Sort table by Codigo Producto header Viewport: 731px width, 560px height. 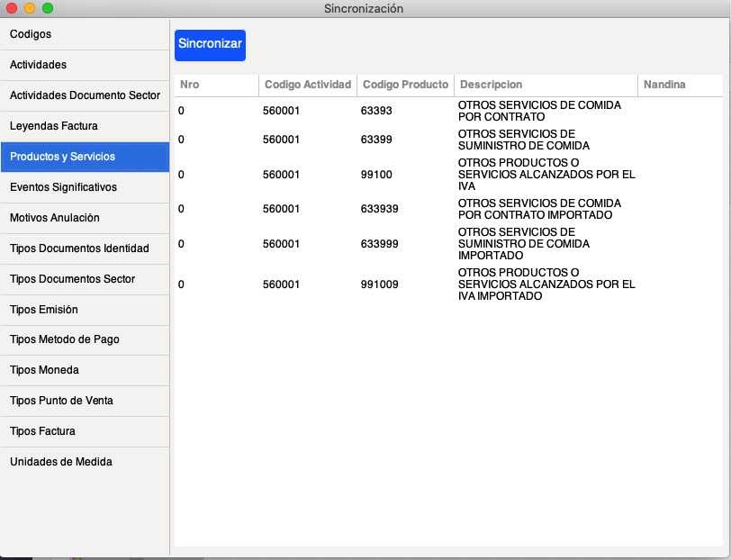(x=405, y=85)
